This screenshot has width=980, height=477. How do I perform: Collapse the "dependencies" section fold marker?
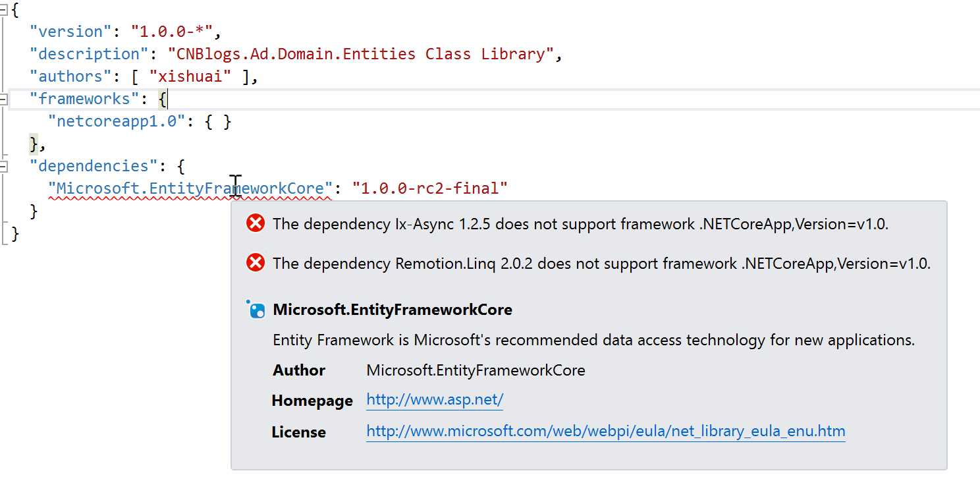click(x=3, y=166)
